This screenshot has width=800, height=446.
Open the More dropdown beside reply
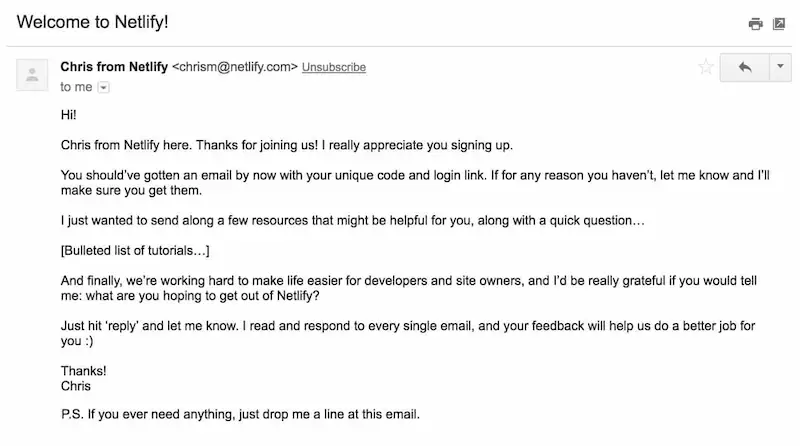(780, 67)
